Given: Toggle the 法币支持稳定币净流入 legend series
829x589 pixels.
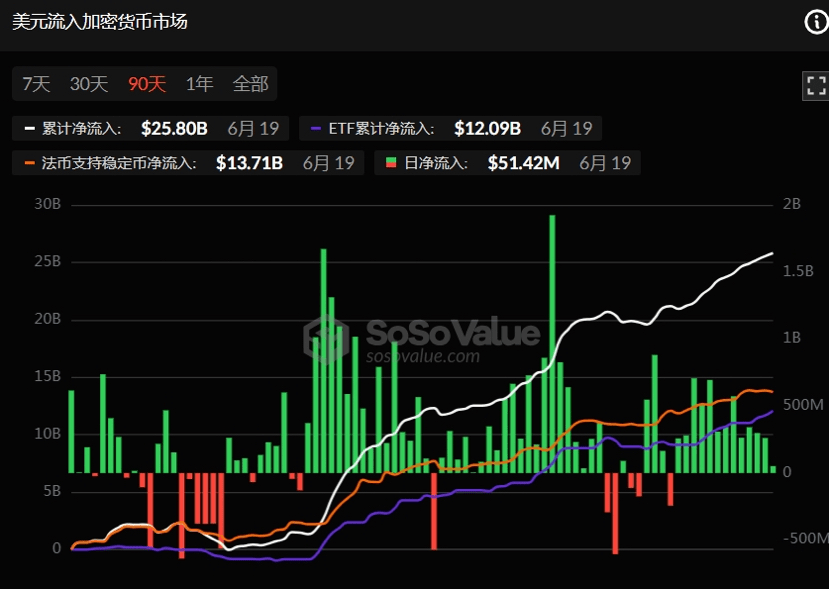Looking at the screenshot, I should tap(188, 163).
